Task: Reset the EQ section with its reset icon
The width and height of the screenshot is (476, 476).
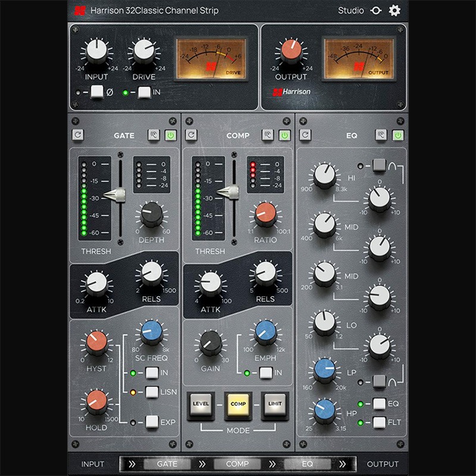Action: pyautogui.click(x=305, y=135)
